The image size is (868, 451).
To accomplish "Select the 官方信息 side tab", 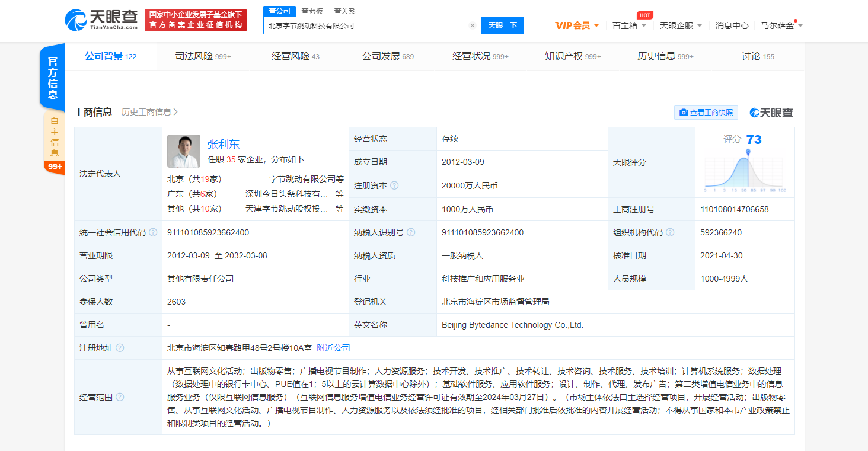I will 53,78.
